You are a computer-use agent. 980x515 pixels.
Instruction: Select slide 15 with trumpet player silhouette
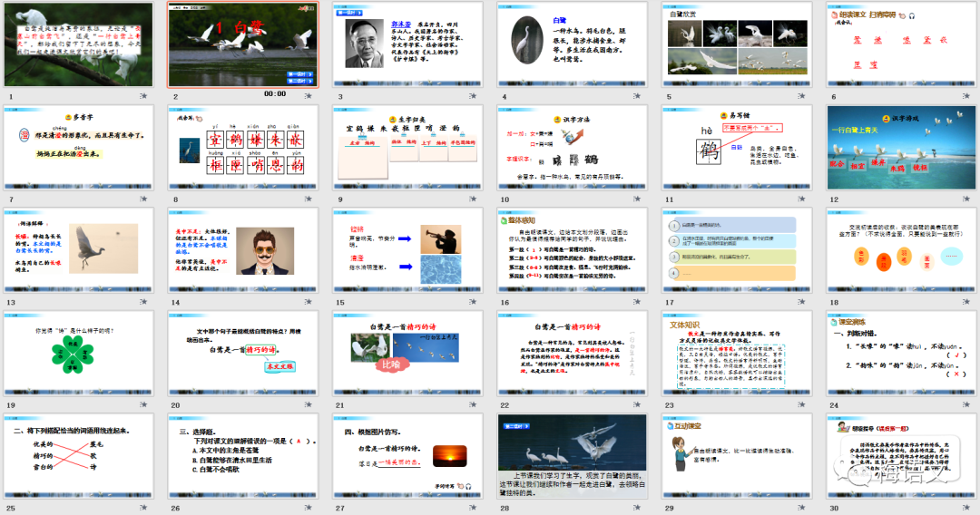407,250
